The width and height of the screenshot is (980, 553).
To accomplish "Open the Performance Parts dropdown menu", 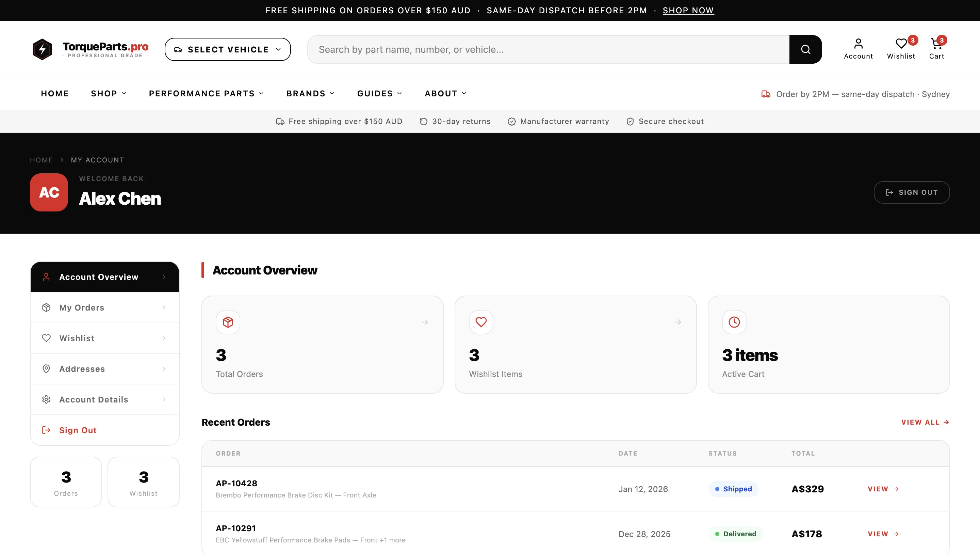I will 206,94.
